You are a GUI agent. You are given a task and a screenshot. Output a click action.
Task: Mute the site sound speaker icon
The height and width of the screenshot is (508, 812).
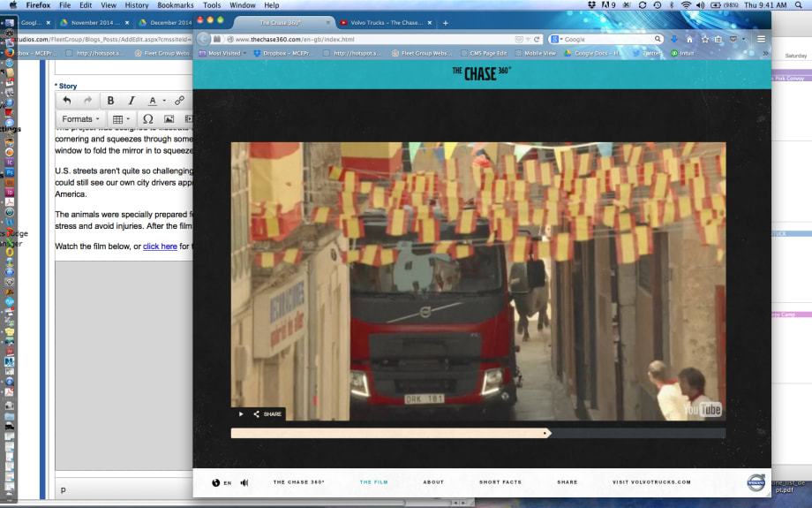tap(244, 482)
